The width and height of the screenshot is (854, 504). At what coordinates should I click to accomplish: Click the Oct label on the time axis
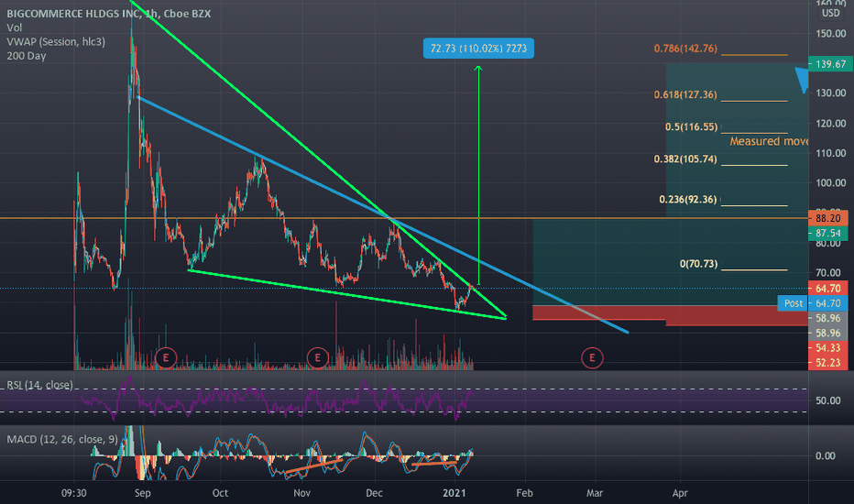click(x=220, y=493)
